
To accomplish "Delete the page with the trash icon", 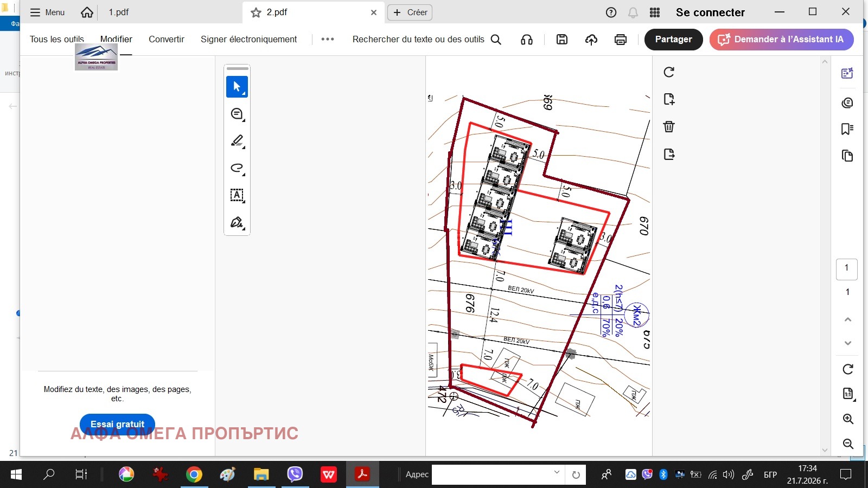I will [x=669, y=127].
